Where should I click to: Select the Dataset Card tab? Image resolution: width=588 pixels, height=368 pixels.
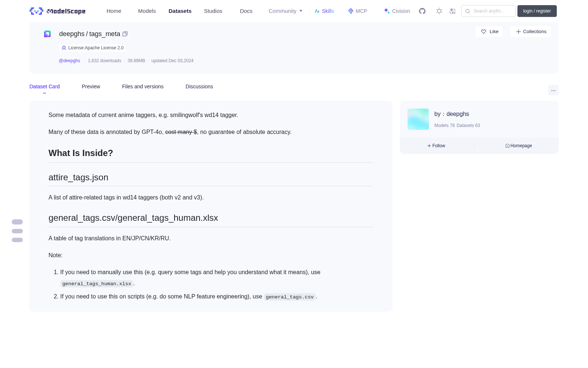(44, 86)
